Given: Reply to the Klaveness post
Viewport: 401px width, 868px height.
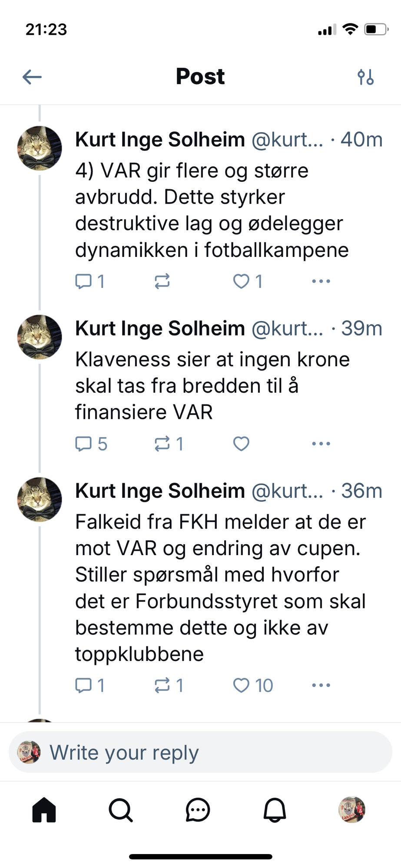Looking at the screenshot, I should click(83, 444).
